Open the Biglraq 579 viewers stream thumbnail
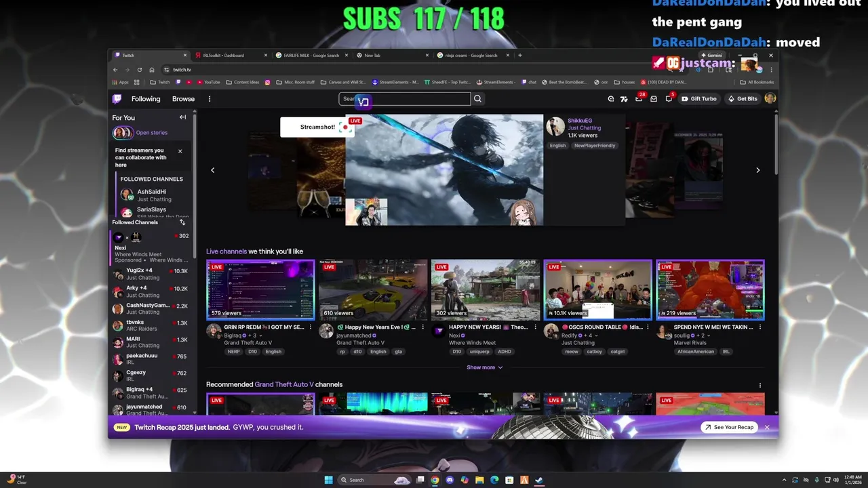The image size is (868, 488). (260, 289)
